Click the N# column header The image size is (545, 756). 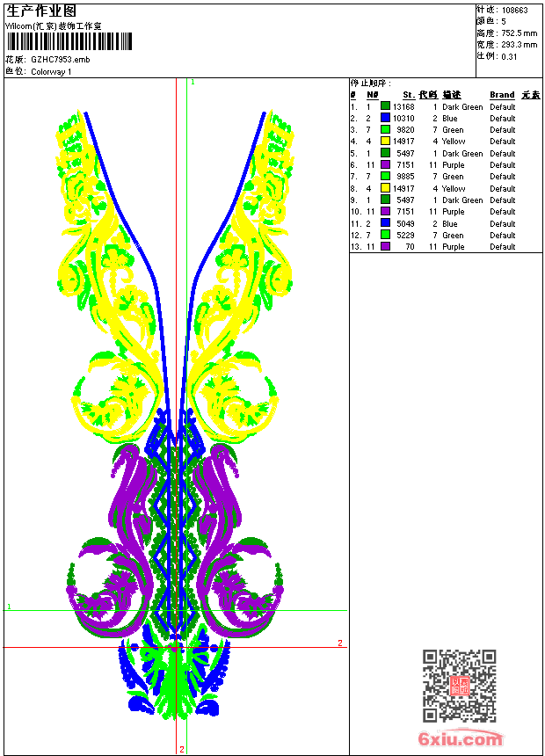coord(372,95)
